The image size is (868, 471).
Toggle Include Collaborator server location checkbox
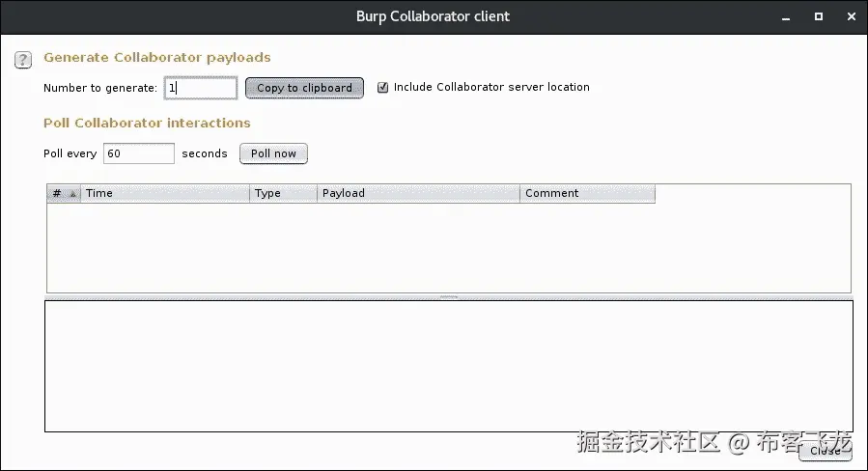point(382,88)
